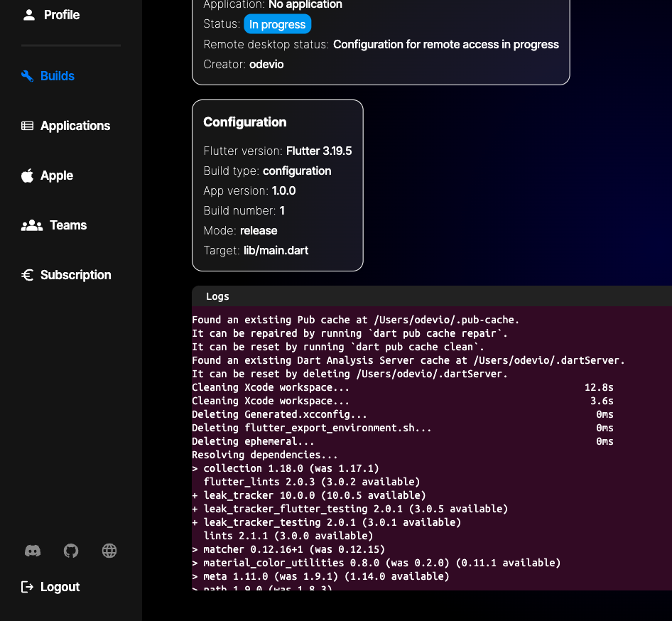Click the Logout door arrow icon
The width and height of the screenshot is (672, 621).
pyautogui.click(x=28, y=587)
